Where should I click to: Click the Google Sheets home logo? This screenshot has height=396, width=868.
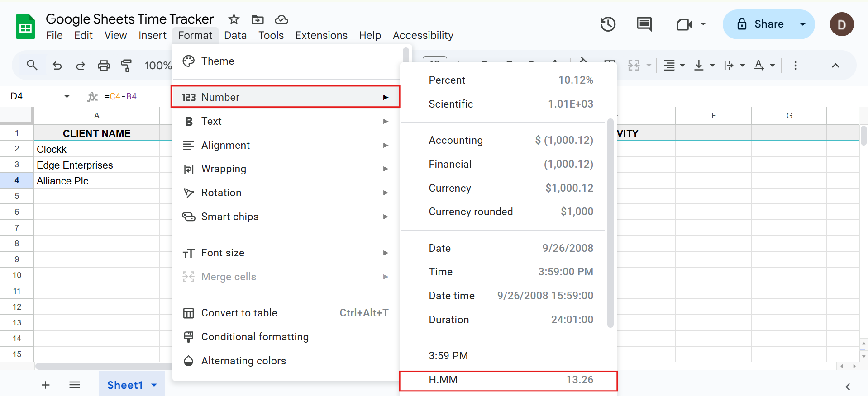[25, 27]
